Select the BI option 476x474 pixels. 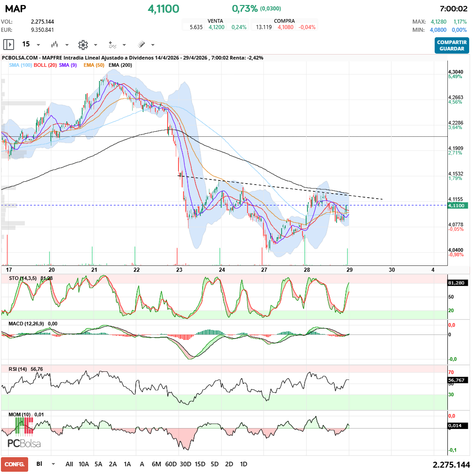pos(39,464)
